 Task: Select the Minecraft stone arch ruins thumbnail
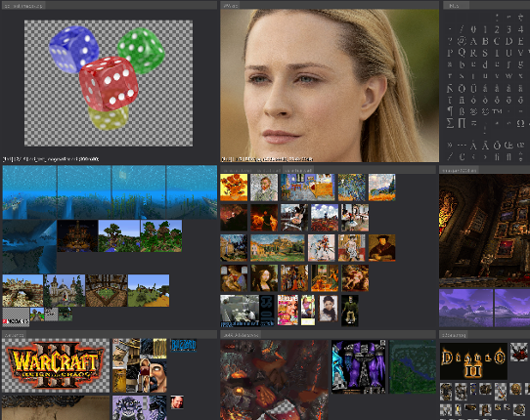22,290
